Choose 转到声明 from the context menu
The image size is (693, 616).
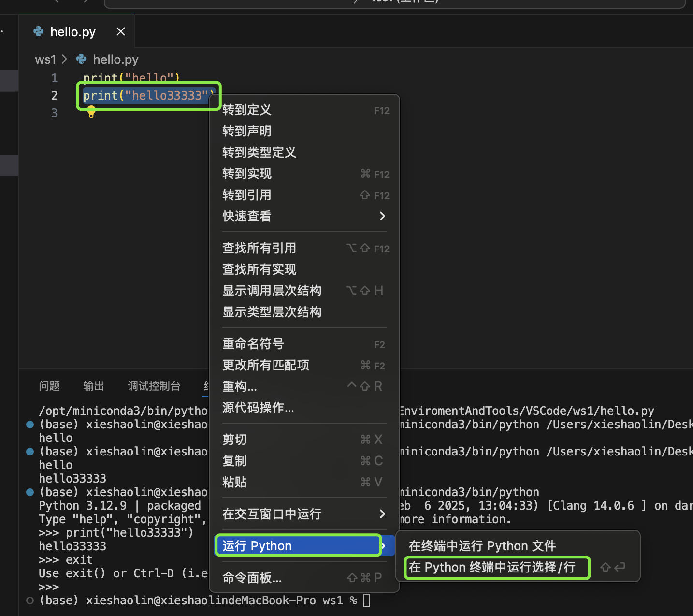[x=305, y=131]
